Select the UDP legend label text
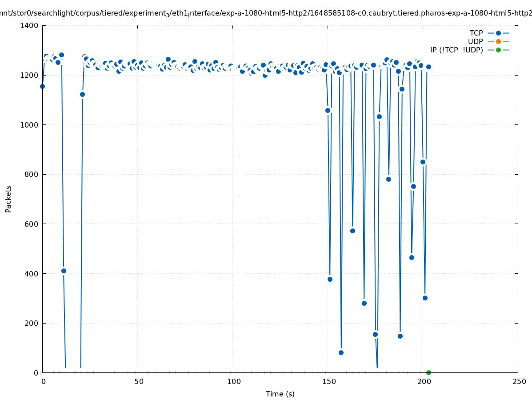This screenshot has height=400, width=532. [475, 41]
